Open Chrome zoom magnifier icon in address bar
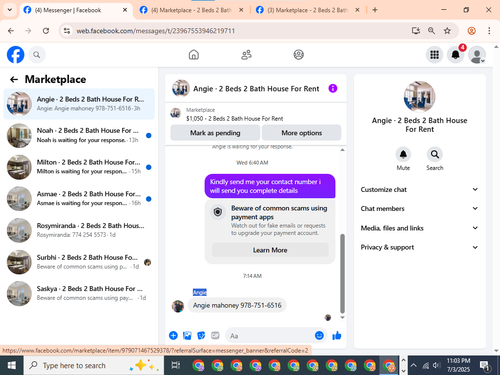 431,31
